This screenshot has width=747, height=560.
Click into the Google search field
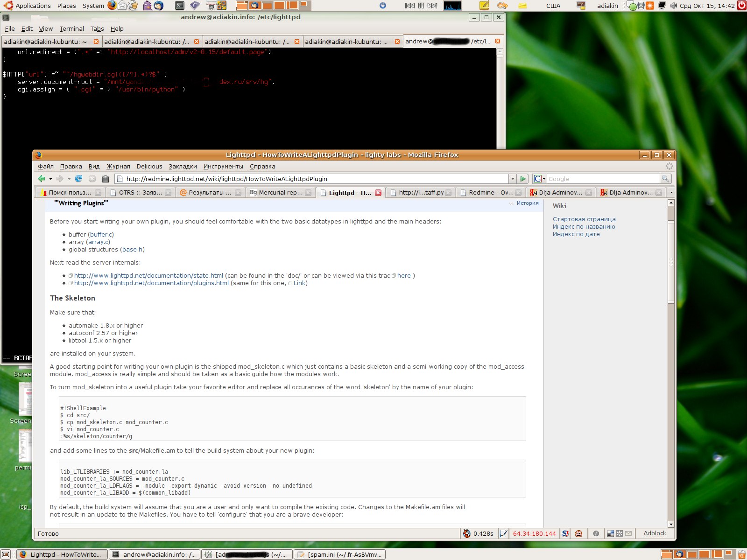click(x=603, y=179)
